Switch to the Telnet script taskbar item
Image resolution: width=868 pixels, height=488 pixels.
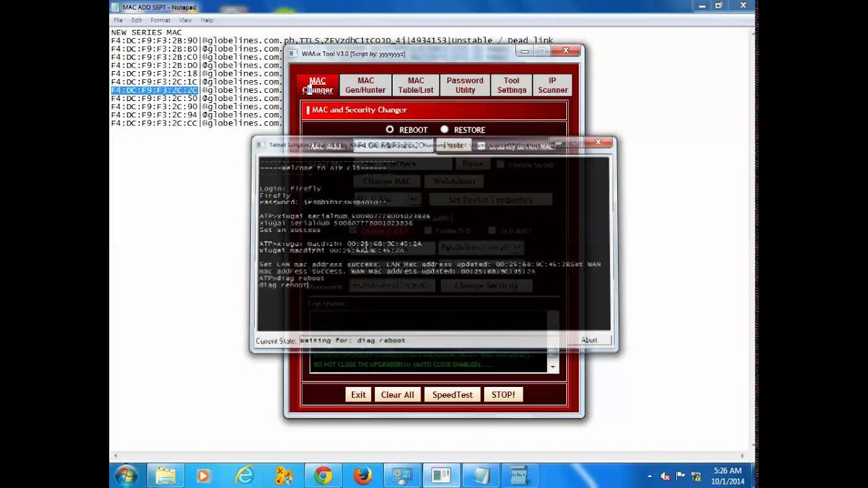(x=520, y=476)
